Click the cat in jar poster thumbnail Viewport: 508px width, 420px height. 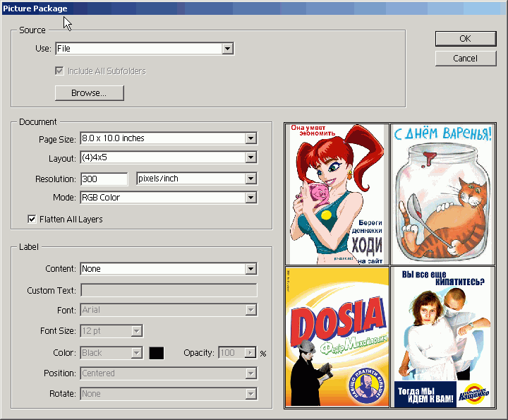point(443,194)
